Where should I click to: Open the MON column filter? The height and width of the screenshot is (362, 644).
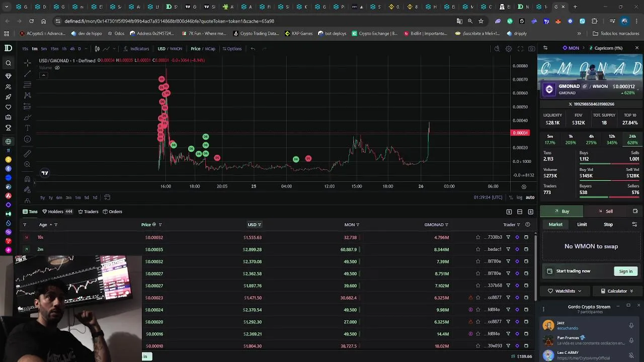(358, 225)
